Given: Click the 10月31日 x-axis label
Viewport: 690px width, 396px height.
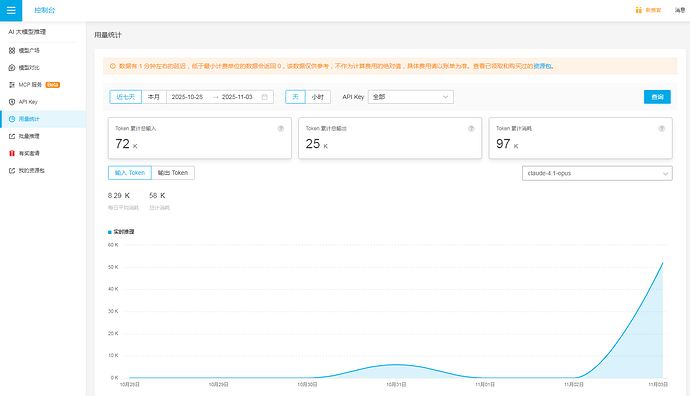Looking at the screenshot, I should [x=396, y=385].
